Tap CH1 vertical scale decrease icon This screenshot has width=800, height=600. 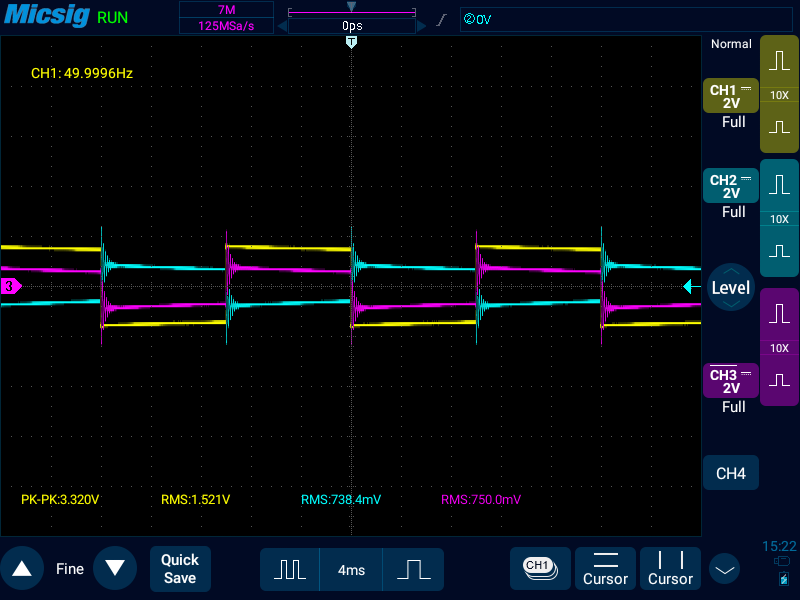[779, 127]
